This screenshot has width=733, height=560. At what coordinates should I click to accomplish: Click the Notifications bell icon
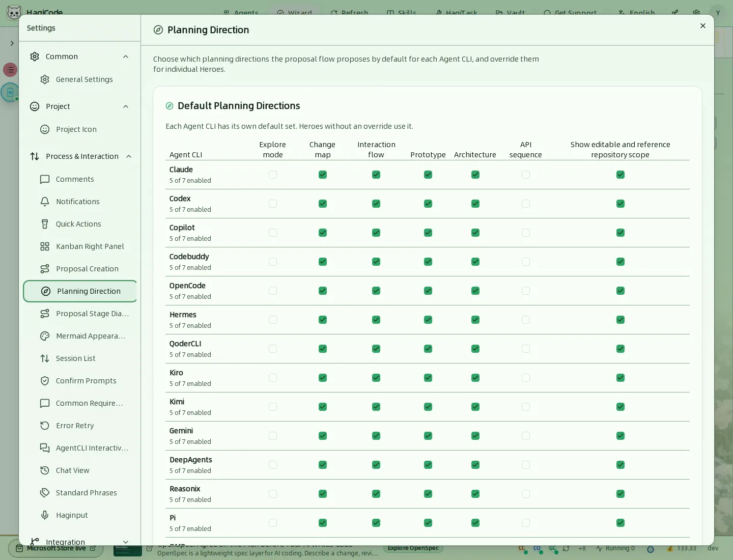pos(45,202)
